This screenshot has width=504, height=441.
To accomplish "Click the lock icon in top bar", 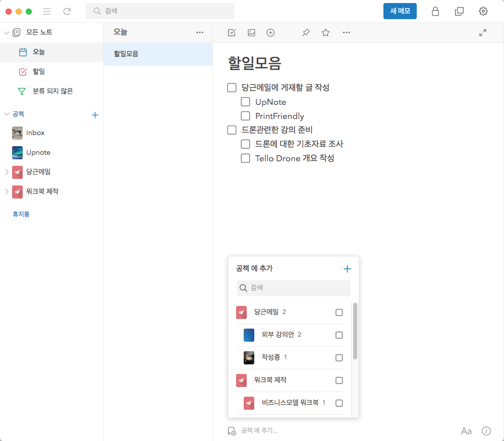I will [x=435, y=11].
